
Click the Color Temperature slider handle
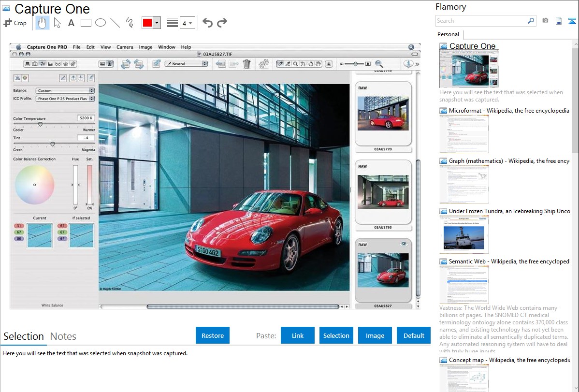pos(41,125)
